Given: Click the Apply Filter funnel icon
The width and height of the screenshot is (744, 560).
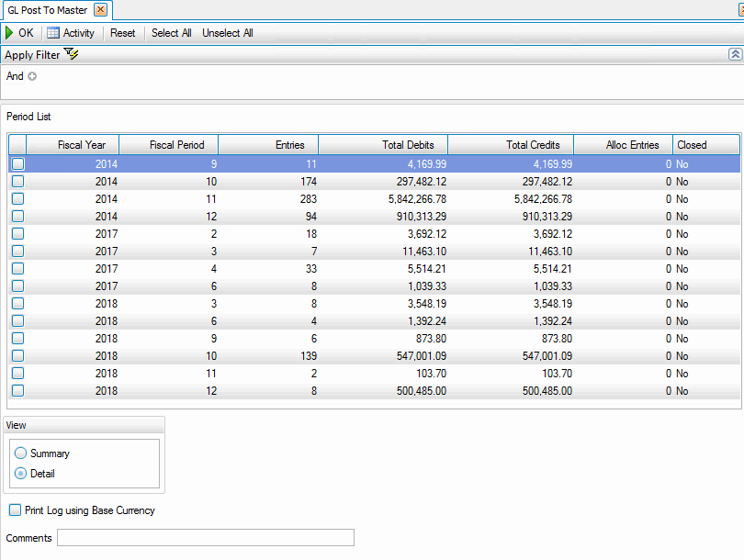Looking at the screenshot, I should click(72, 55).
